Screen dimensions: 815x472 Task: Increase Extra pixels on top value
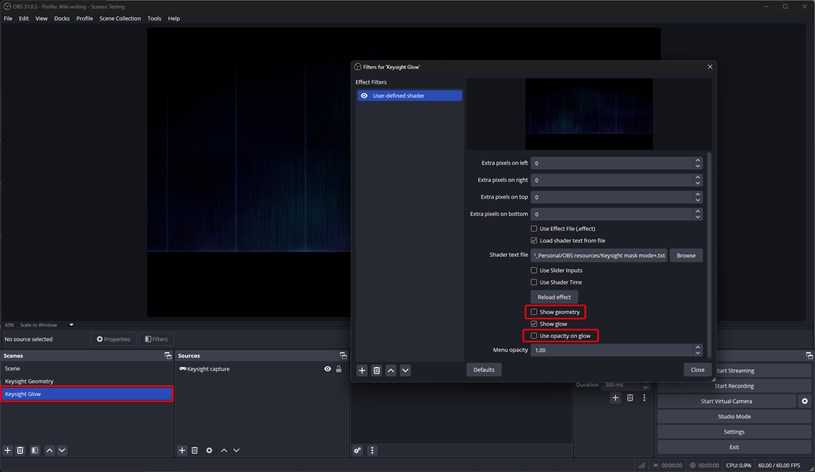[698, 194]
